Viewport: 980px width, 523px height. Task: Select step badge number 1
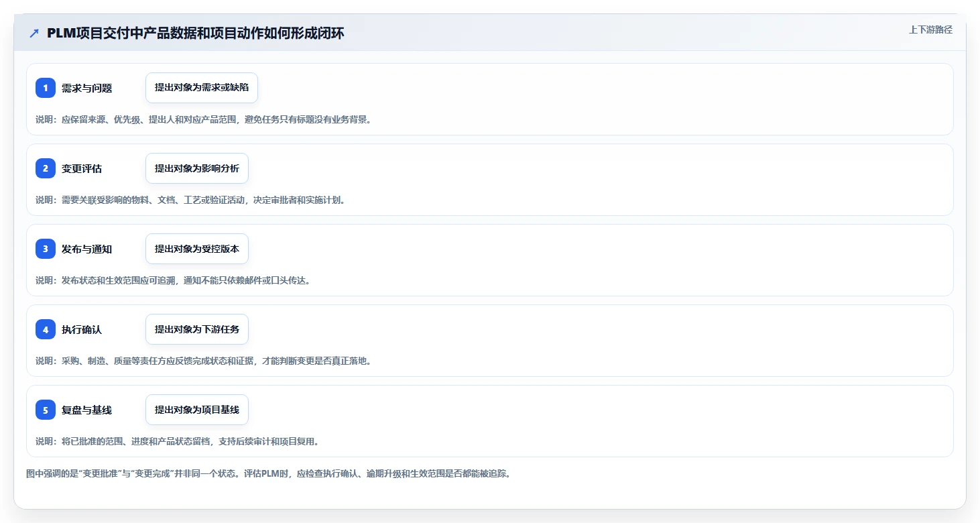[x=46, y=88]
